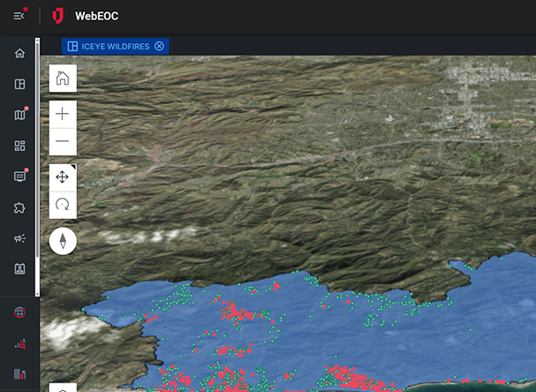Screen dimensions: 536x392
Task: Zoom out on the map
Action: [63, 142]
